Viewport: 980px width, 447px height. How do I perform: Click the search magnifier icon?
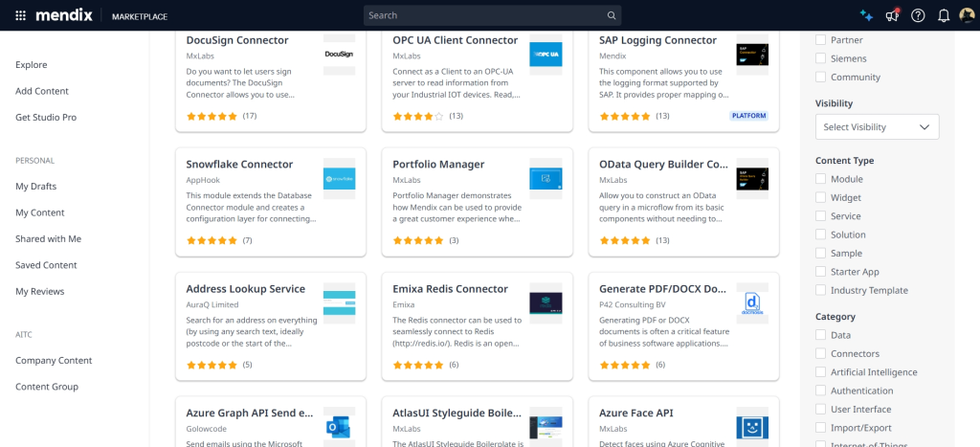[612, 15]
